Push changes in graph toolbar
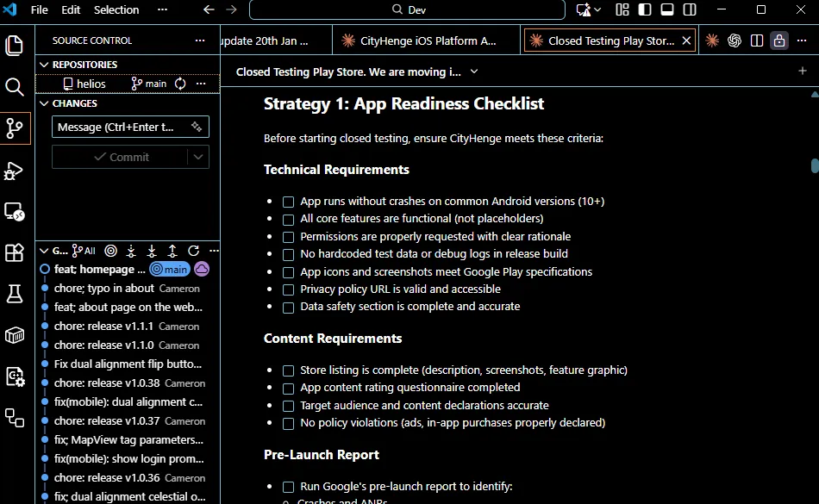 tap(172, 251)
